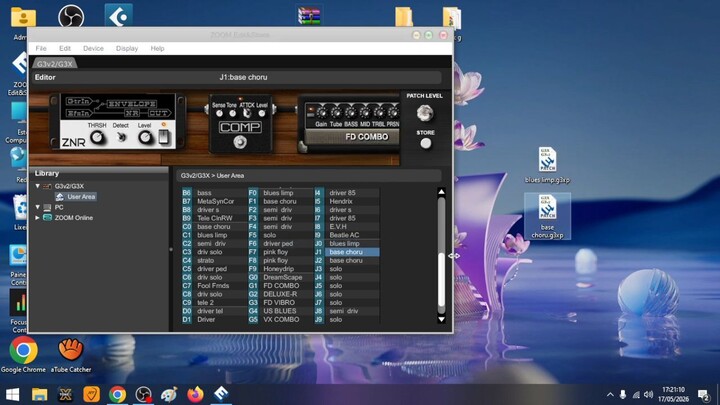720x405 pixels.
Task: Select patch G2 DELUXE-R
Action: tap(281, 294)
